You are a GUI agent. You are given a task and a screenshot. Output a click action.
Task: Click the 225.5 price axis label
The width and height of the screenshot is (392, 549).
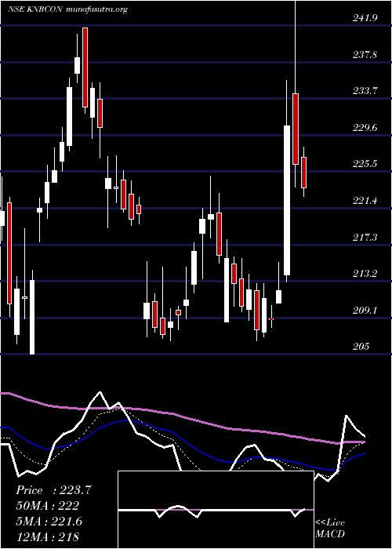click(365, 164)
